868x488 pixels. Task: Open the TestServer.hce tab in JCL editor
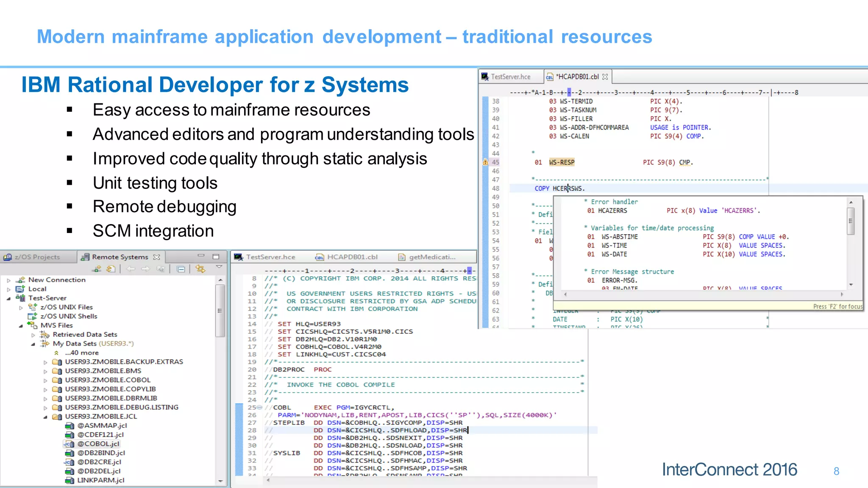click(265, 257)
